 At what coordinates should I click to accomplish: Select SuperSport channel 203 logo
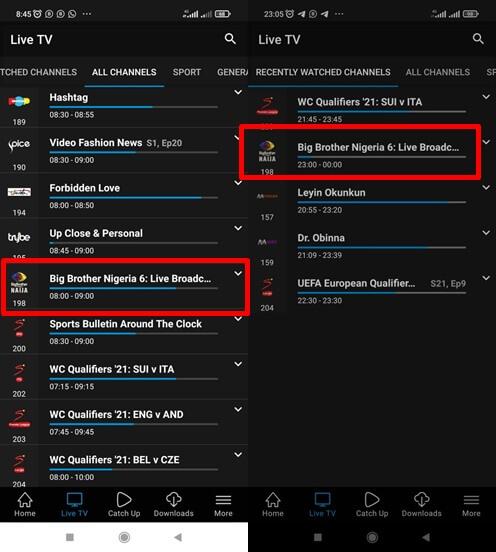pos(19,418)
